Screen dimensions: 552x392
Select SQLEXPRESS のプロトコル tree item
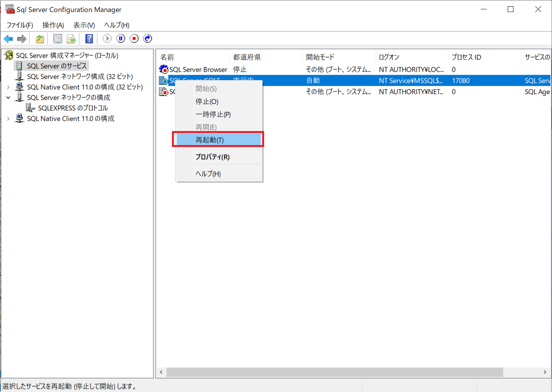[73, 108]
